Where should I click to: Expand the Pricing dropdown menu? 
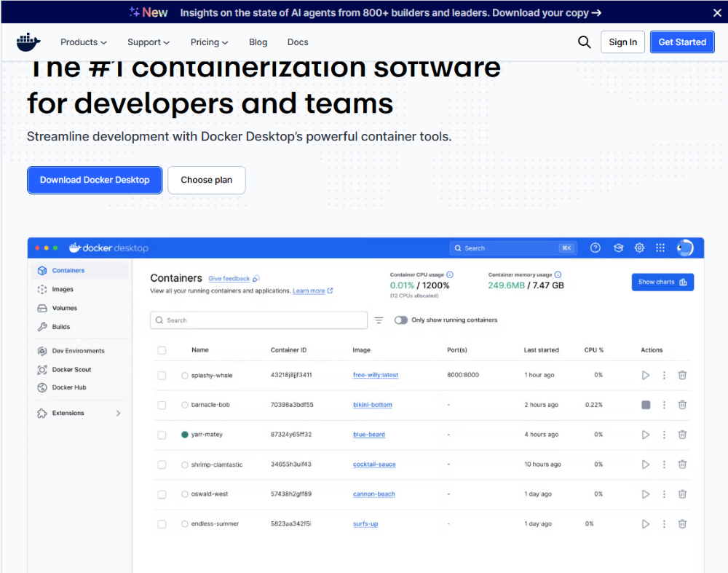[210, 42]
